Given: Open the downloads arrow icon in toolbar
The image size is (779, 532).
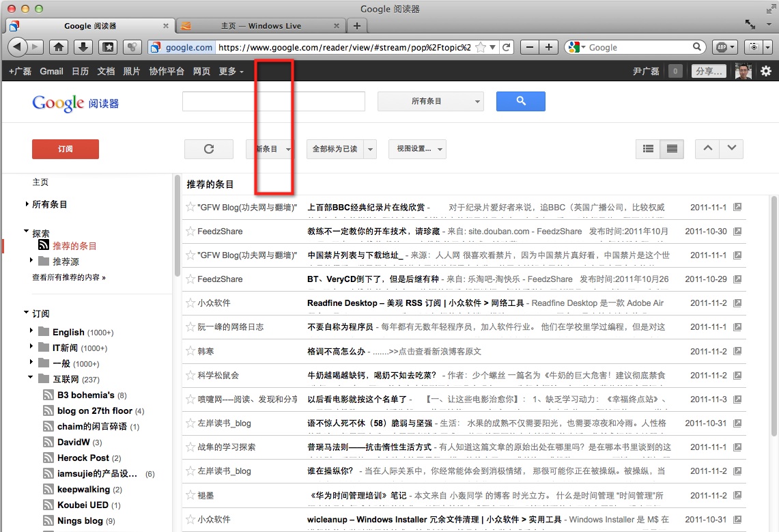Looking at the screenshot, I should point(83,47).
